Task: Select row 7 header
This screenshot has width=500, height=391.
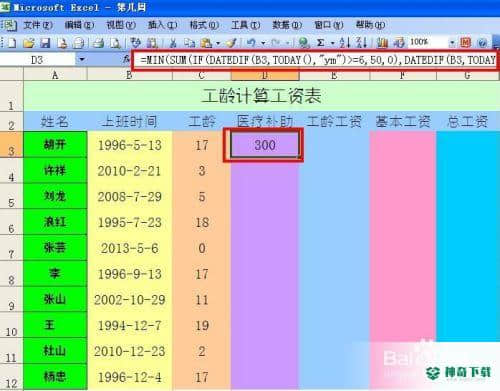Action: (x=11, y=248)
